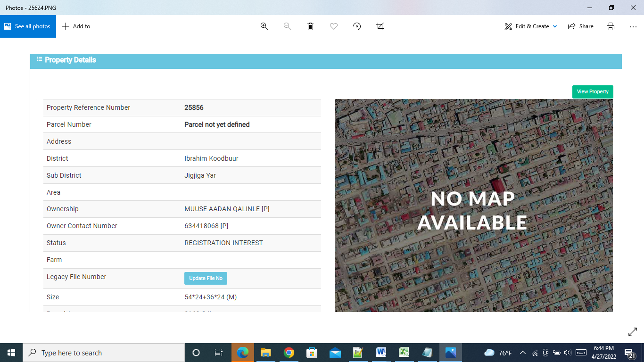Open File Explorer from the taskbar
The width and height of the screenshot is (644, 362).
click(x=266, y=353)
